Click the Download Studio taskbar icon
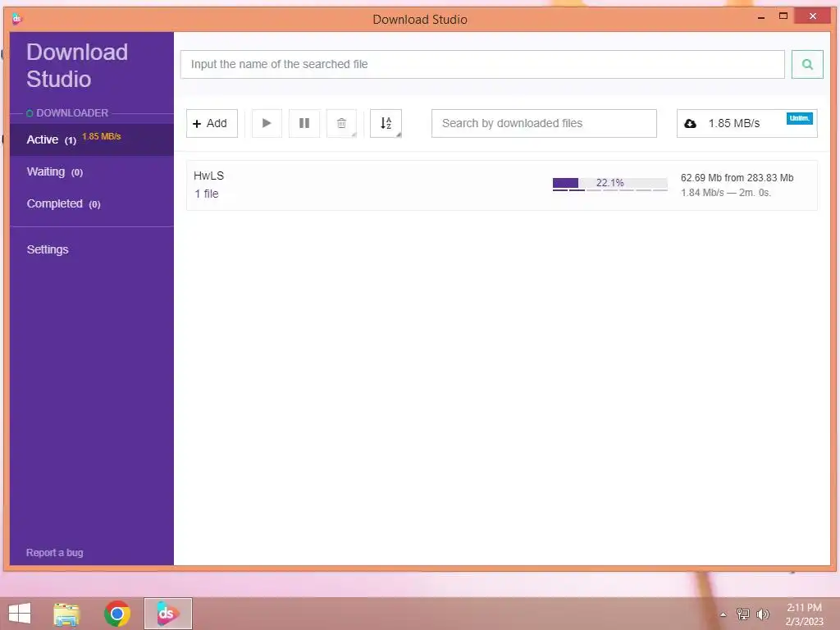The height and width of the screenshot is (630, 840). [167, 614]
